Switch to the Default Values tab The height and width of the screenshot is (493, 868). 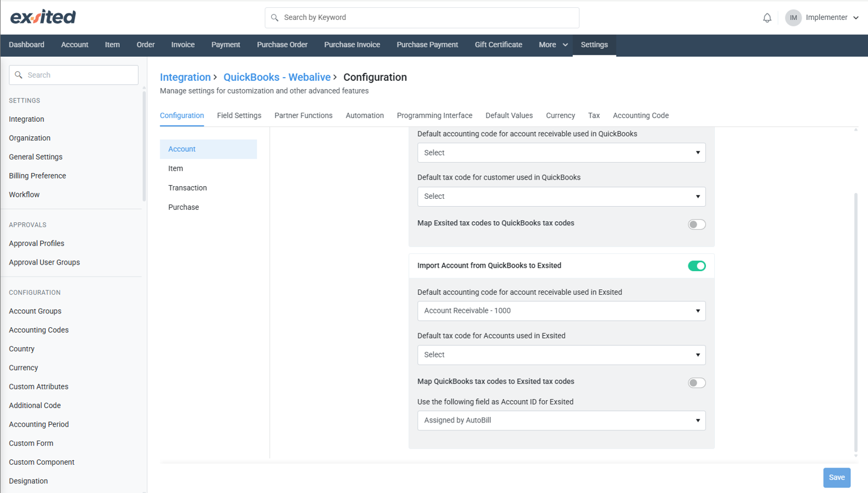coord(509,116)
